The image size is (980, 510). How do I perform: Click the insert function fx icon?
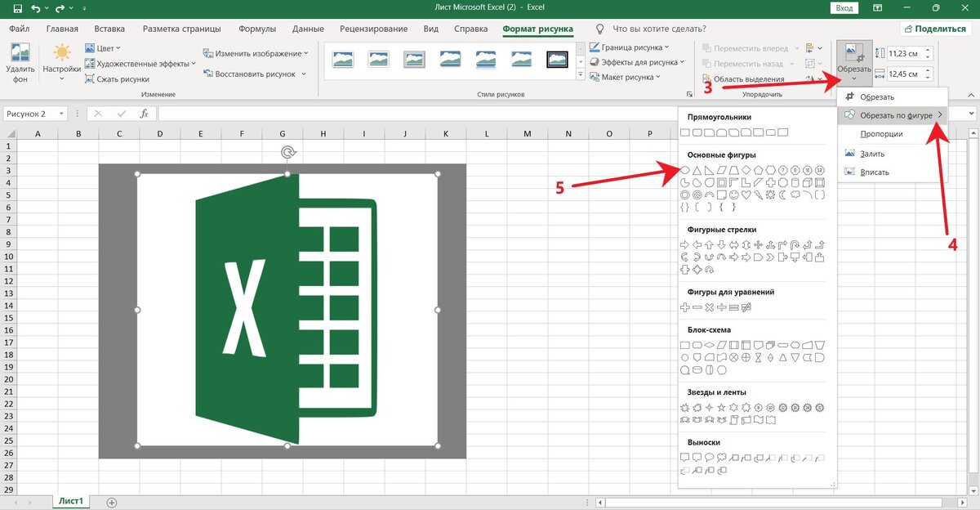click(144, 114)
